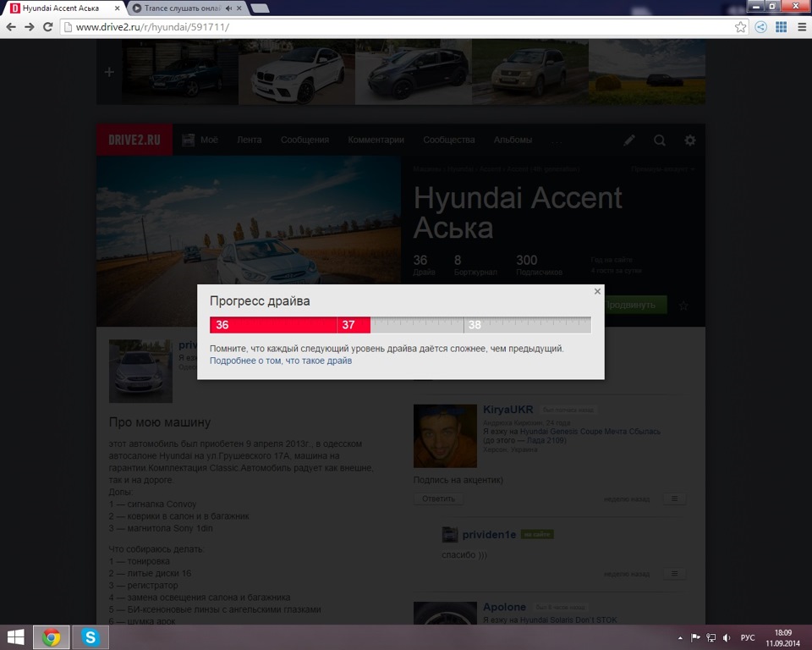
Task: Click the blue share extension icon
Action: click(760, 27)
